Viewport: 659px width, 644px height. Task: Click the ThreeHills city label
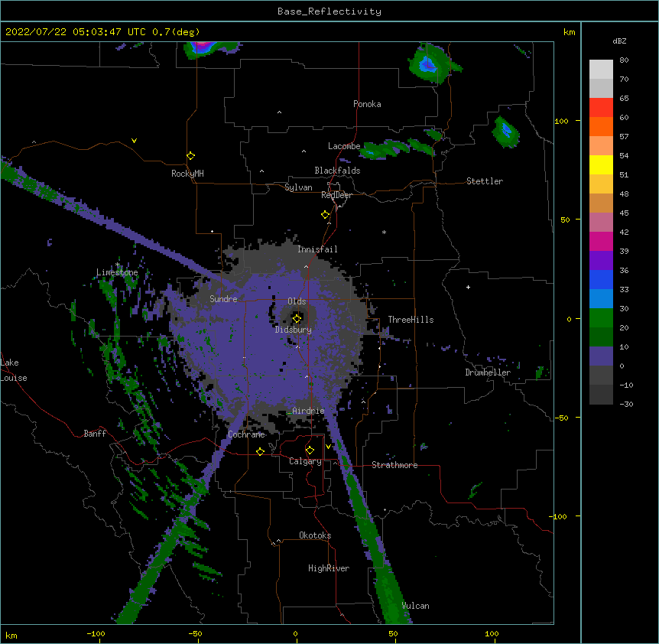point(411,320)
